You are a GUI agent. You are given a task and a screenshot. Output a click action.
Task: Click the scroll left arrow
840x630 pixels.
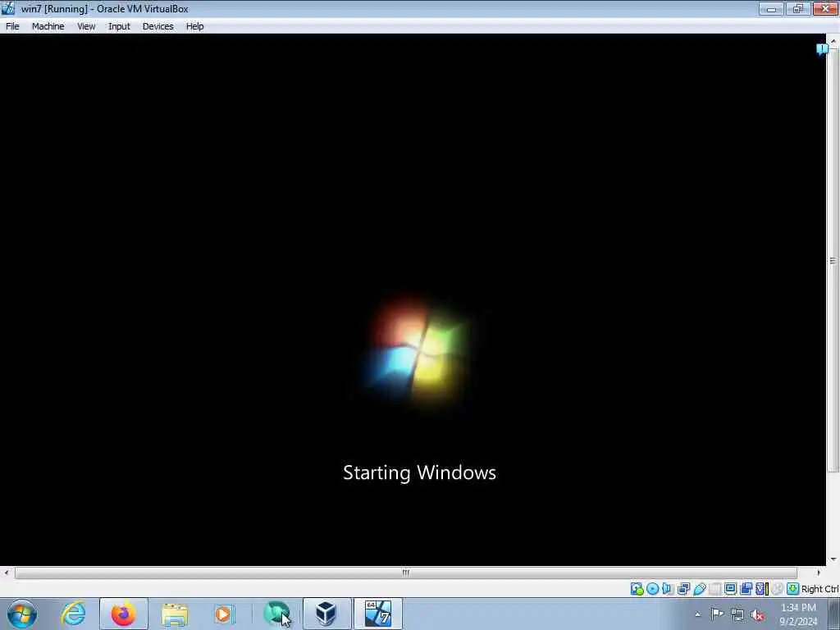click(x=6, y=573)
